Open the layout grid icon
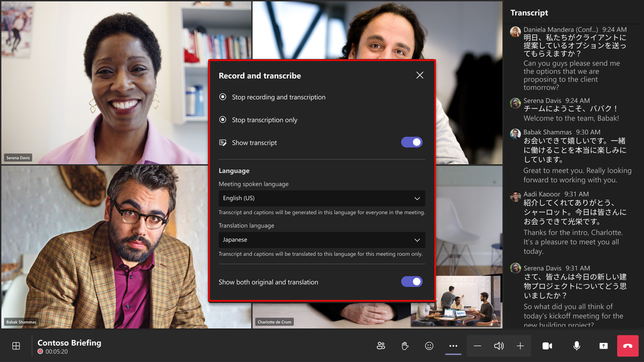 click(x=16, y=346)
